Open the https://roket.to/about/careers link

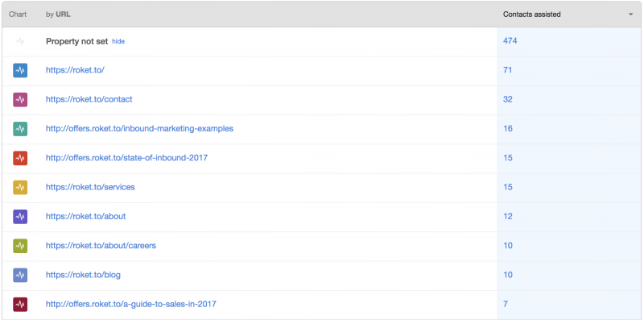pyautogui.click(x=101, y=246)
